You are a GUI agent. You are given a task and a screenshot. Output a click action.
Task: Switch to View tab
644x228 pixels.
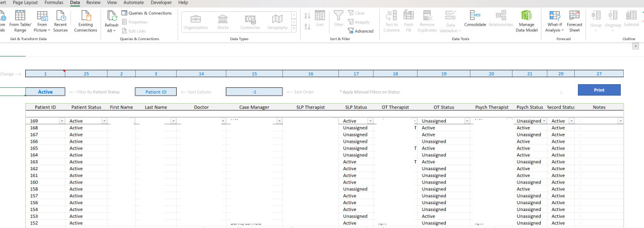point(112,3)
